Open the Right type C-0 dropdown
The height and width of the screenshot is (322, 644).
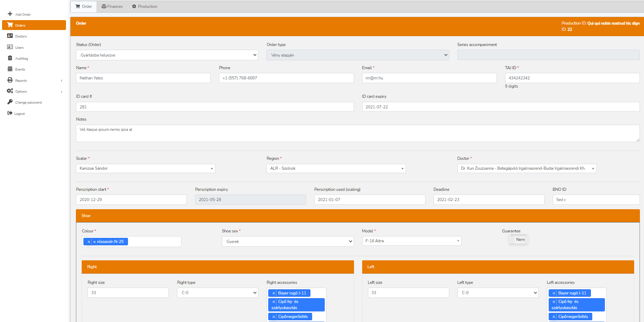click(218, 293)
